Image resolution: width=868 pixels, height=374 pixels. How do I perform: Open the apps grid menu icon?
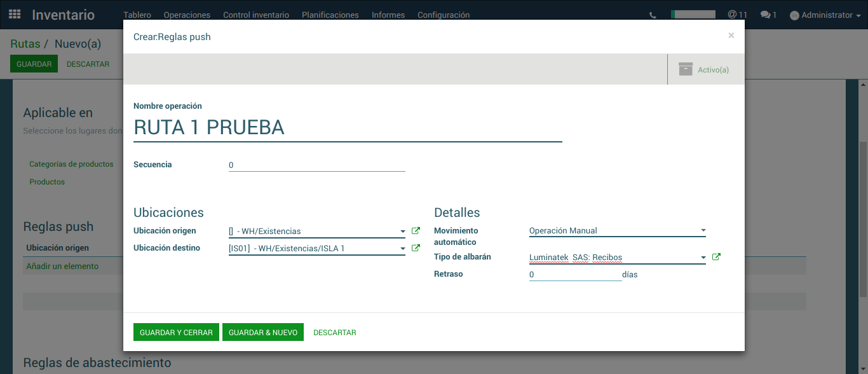(x=15, y=14)
